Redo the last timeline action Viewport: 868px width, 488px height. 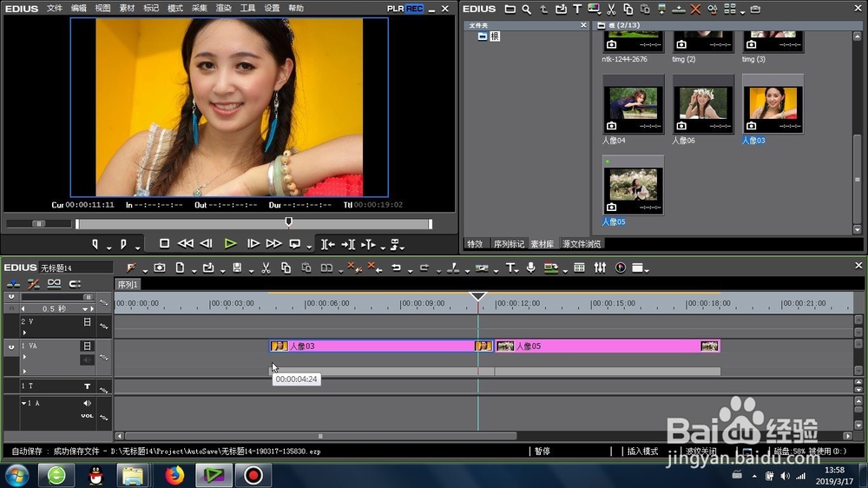[424, 268]
